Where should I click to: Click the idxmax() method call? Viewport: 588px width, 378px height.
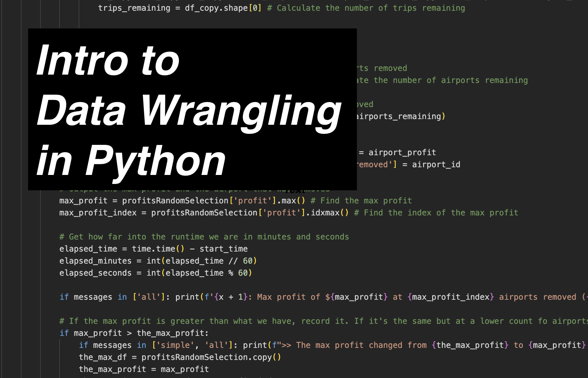(329, 213)
